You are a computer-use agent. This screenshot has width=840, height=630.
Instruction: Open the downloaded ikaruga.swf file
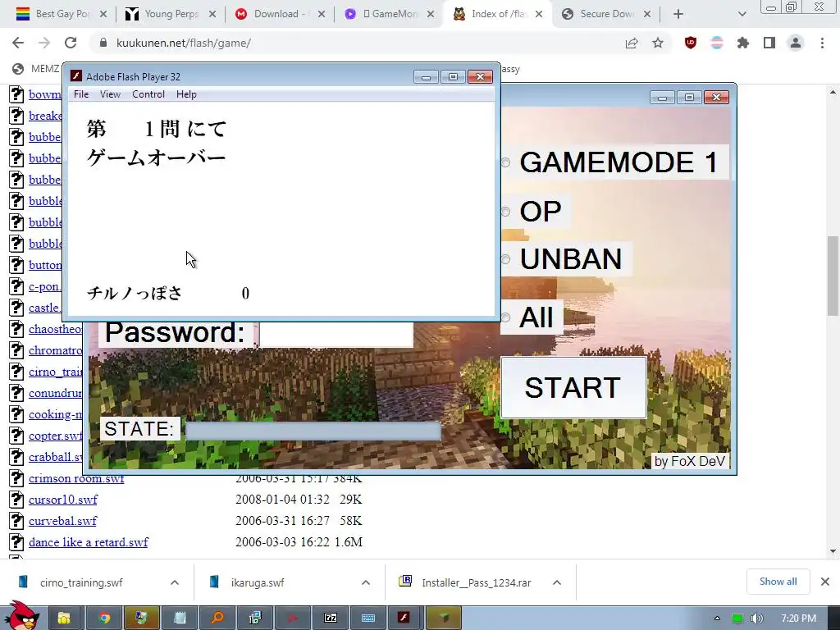pos(257,582)
